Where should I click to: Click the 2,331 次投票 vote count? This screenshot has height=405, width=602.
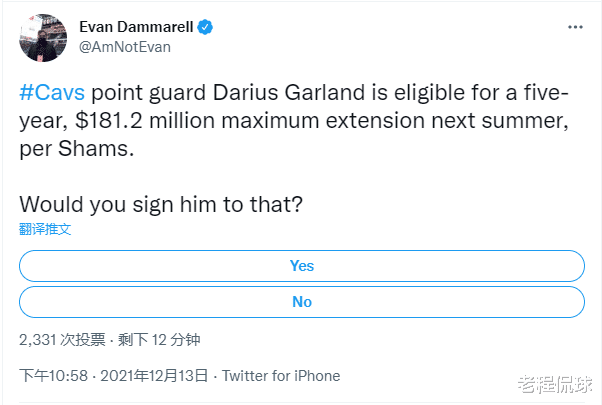(62, 339)
